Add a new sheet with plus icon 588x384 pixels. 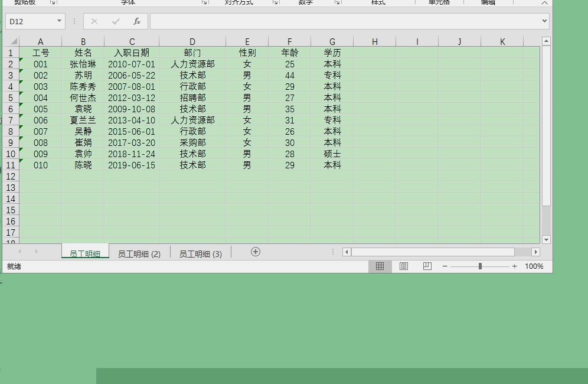click(x=256, y=252)
